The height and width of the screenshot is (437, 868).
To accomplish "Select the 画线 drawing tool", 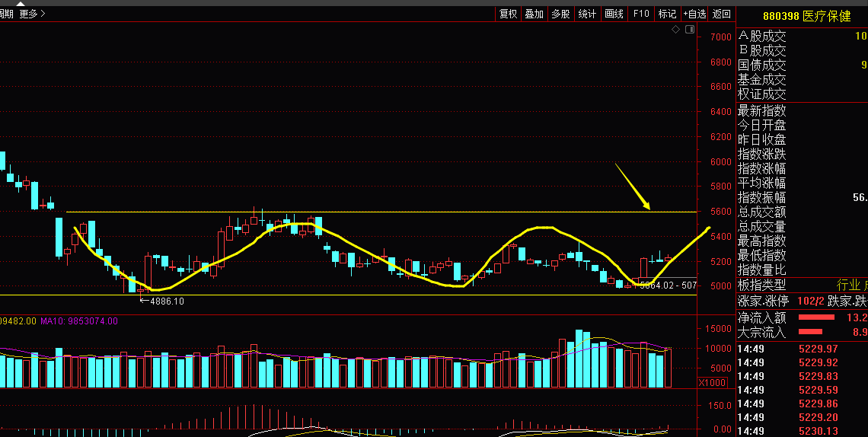I will [x=614, y=14].
